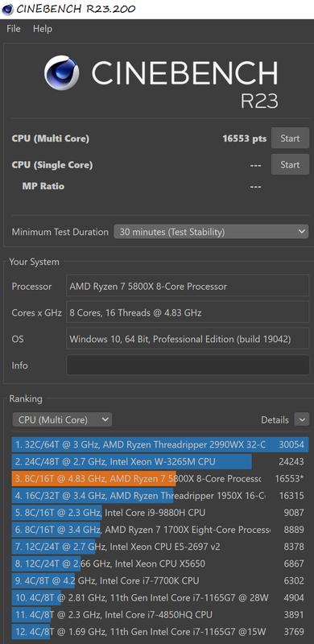Select the Ryzen 7 1700X ranking entry
Viewport: 314px width, 644px height.
pyautogui.click(x=160, y=530)
